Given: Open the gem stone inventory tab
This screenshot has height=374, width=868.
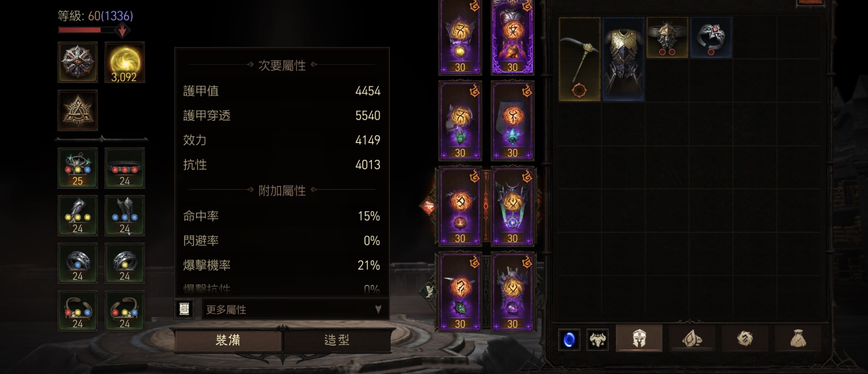Looking at the screenshot, I should point(692,338).
